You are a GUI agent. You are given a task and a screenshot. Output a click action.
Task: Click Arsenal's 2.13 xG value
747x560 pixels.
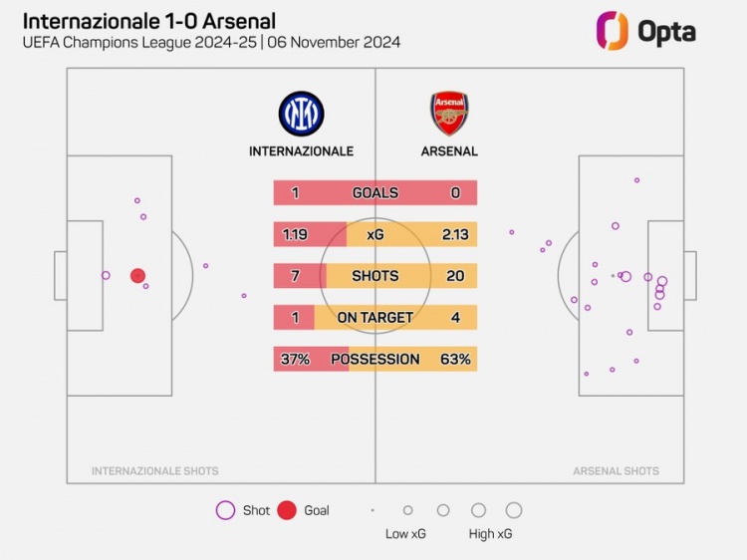[x=455, y=234]
